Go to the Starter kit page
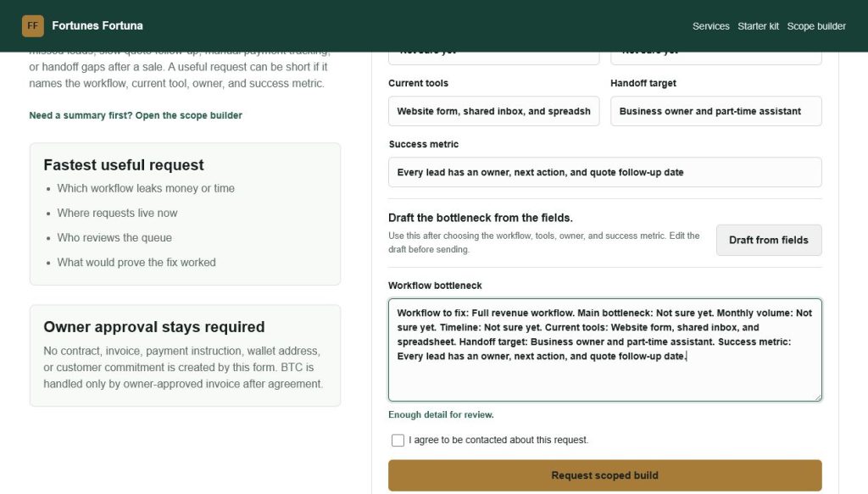Screen dimensions: 868x494 tap(758, 26)
